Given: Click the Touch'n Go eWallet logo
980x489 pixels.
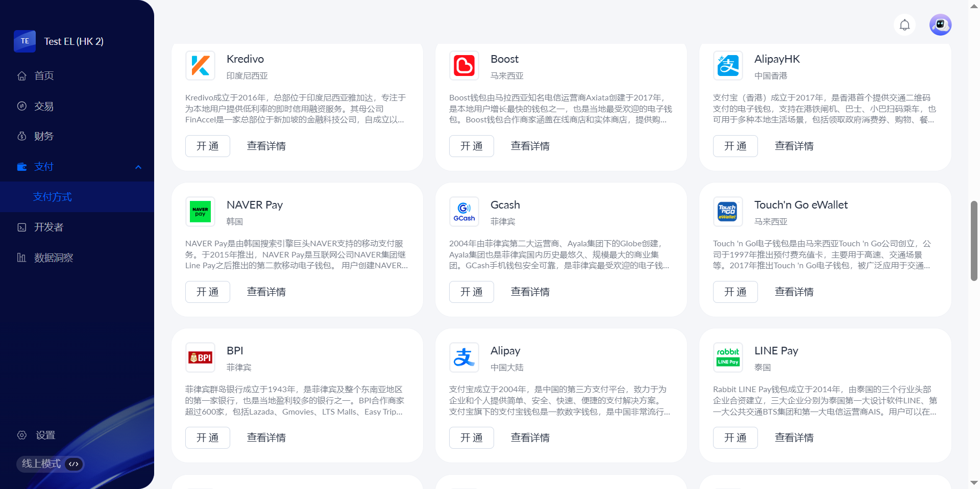Looking at the screenshot, I should pyautogui.click(x=728, y=212).
